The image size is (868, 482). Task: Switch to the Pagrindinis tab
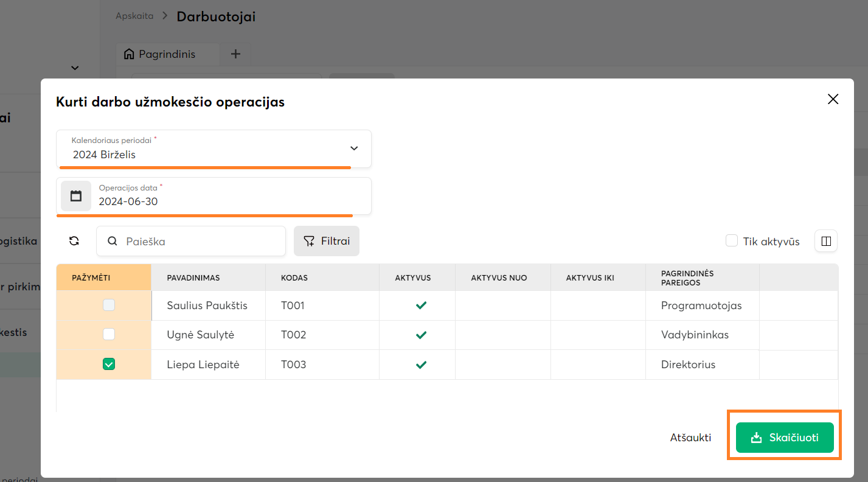(167, 54)
